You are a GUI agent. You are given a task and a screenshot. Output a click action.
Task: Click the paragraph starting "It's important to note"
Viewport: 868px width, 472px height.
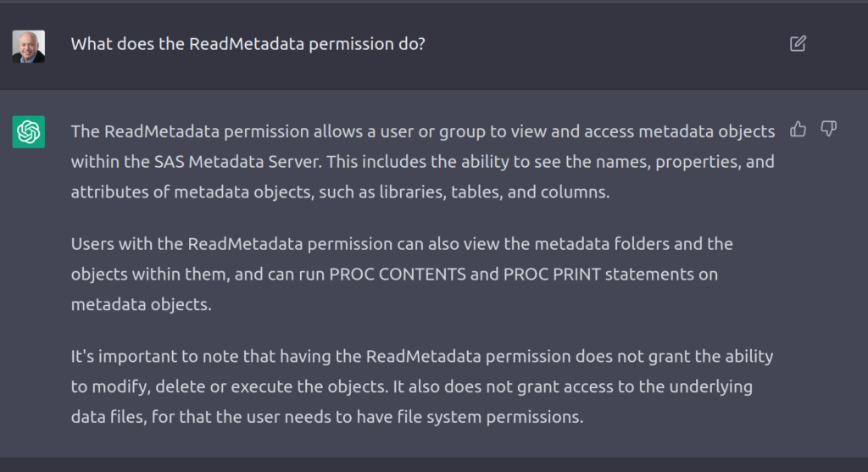click(422, 386)
